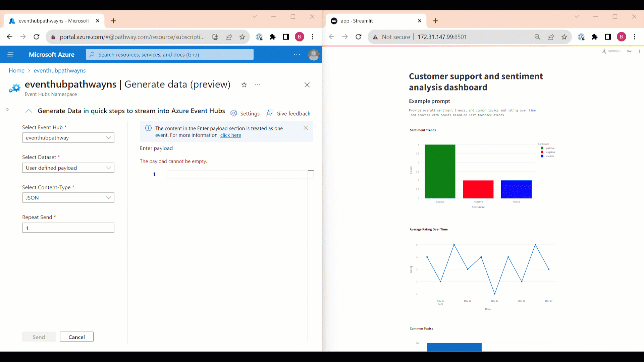Close the app · Streamlit tab
Viewport: 644px width, 362px height.
coord(420,21)
